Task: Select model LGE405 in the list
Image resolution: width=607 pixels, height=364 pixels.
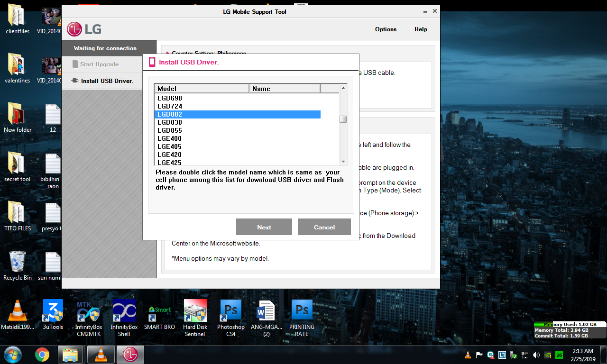Action: coord(238,146)
